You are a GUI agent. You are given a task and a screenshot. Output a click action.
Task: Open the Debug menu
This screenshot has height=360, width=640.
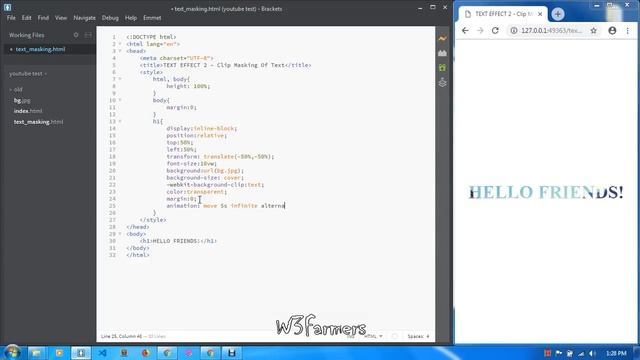110,18
